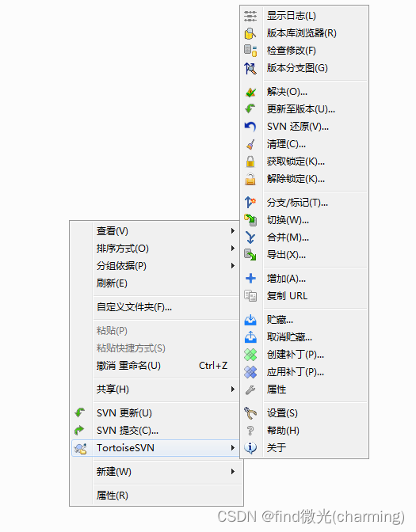This screenshot has width=416, height=532.
Task: Click the 取消贮藏... label
Action: (x=289, y=337)
